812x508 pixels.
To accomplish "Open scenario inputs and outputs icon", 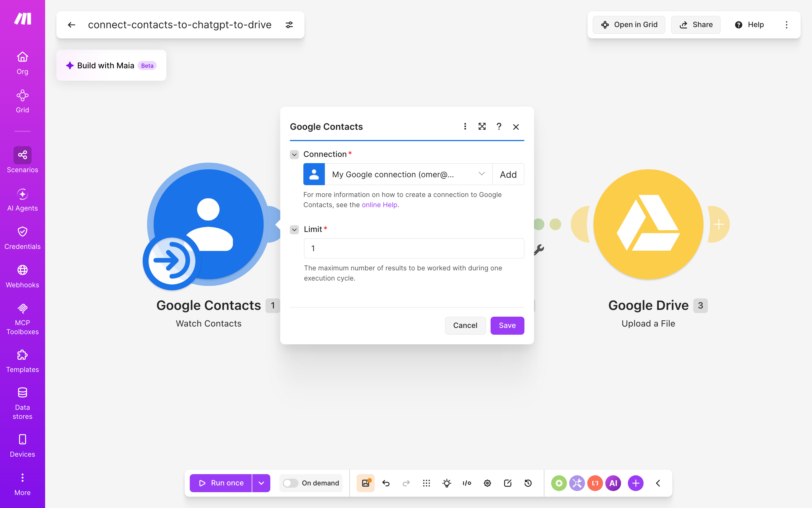I will (467, 483).
